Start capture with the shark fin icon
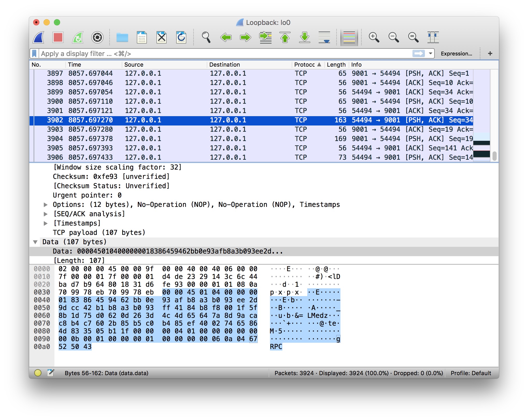The width and height of the screenshot is (528, 420). click(x=39, y=37)
